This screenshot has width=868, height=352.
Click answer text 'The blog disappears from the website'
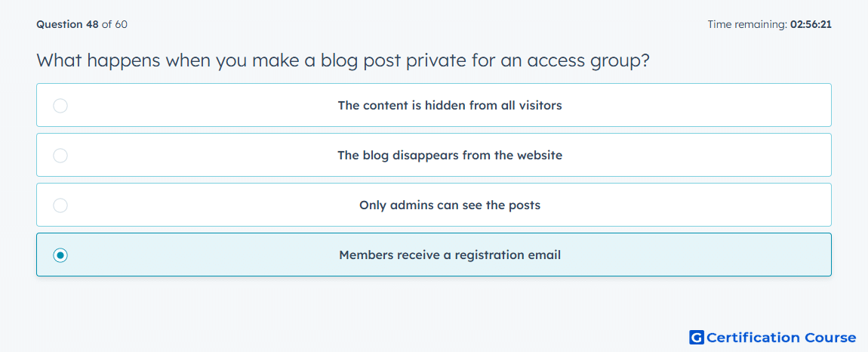pyautogui.click(x=450, y=155)
